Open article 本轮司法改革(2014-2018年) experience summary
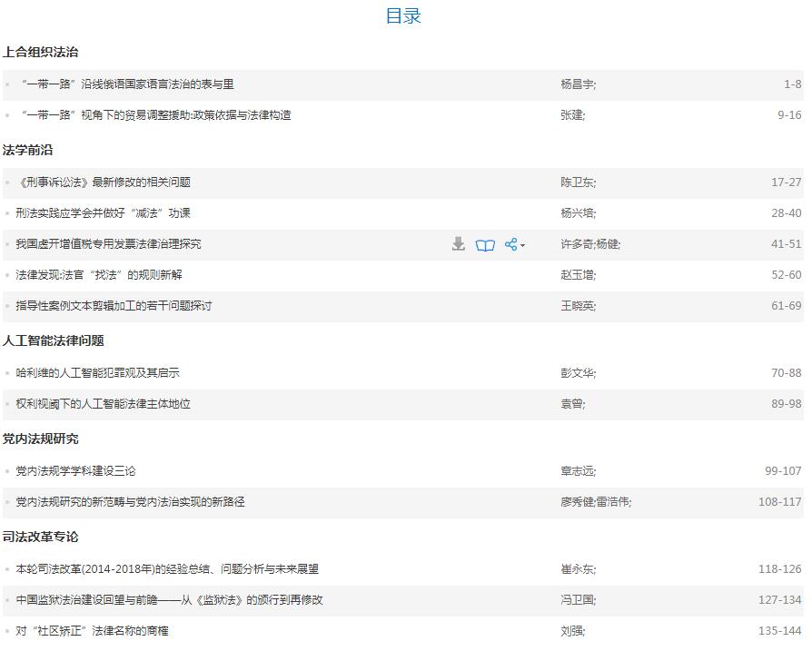Image resolution: width=812 pixels, height=651 pixels. [167, 569]
